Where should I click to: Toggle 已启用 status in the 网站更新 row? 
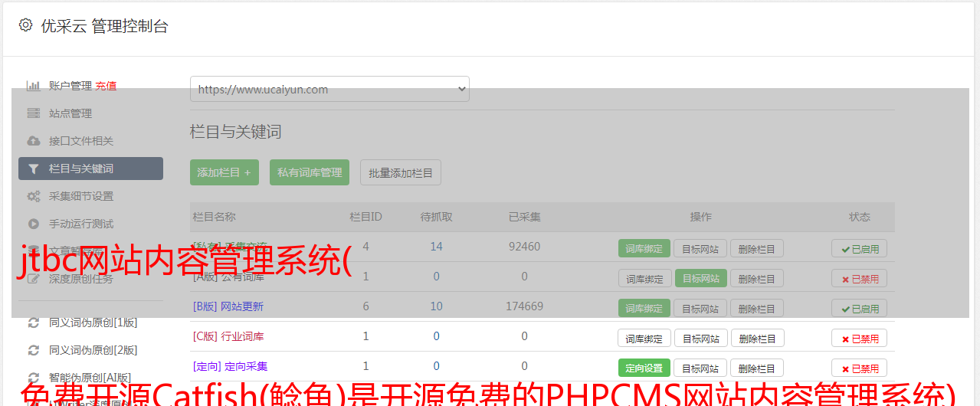(859, 309)
